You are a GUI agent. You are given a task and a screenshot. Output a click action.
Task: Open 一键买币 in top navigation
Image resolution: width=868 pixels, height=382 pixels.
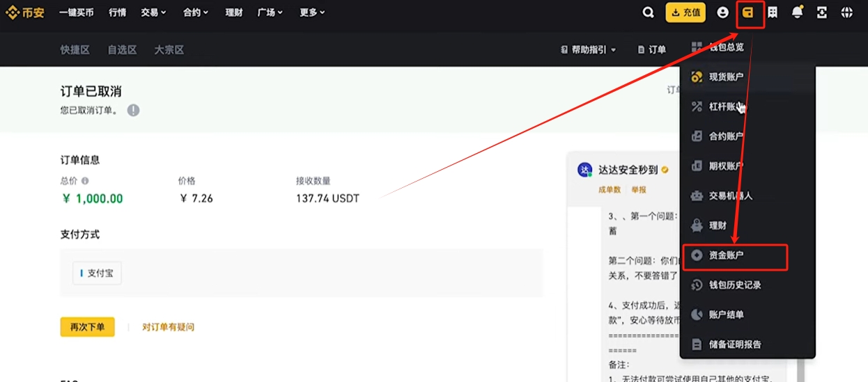(77, 13)
